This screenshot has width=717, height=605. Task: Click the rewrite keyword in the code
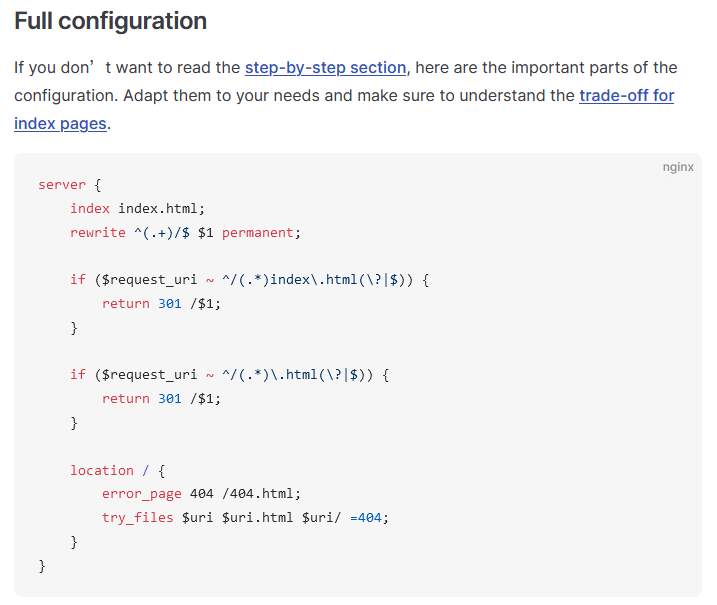97,233
